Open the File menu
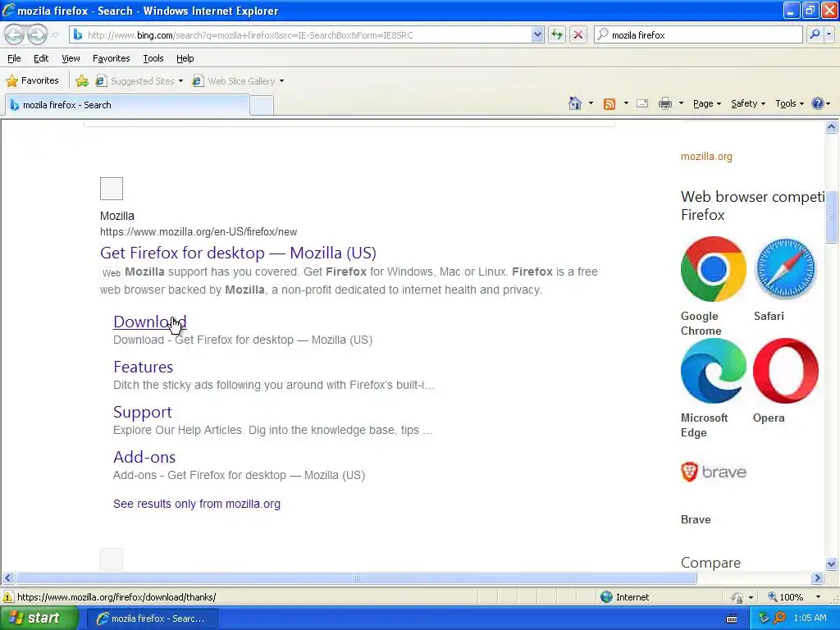This screenshot has width=840, height=630. [15, 58]
